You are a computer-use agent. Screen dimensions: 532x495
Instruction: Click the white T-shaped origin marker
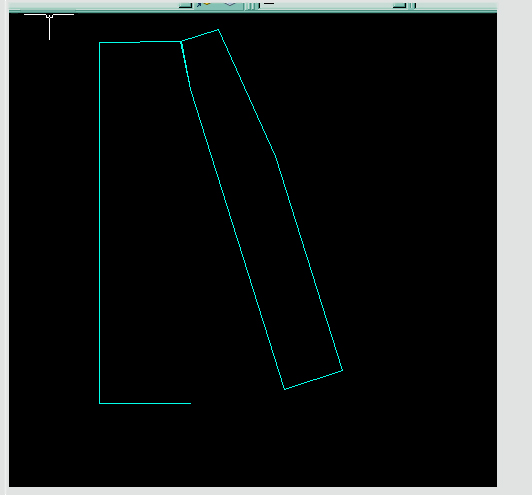coord(50,26)
